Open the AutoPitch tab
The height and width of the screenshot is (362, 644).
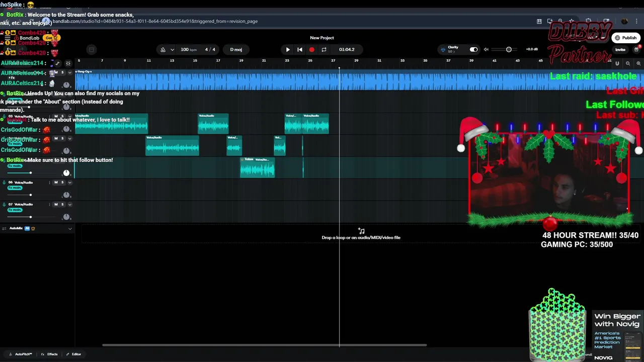coord(21,354)
